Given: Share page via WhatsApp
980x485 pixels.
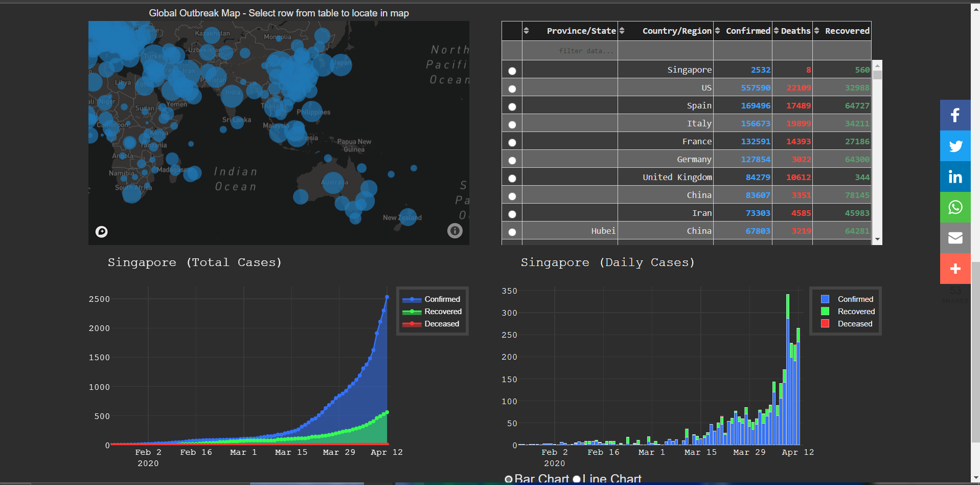Looking at the screenshot, I should click(x=955, y=207).
